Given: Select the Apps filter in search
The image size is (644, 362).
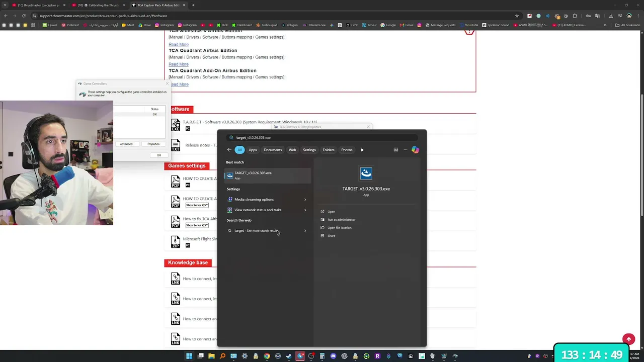Looking at the screenshot, I should pyautogui.click(x=253, y=150).
